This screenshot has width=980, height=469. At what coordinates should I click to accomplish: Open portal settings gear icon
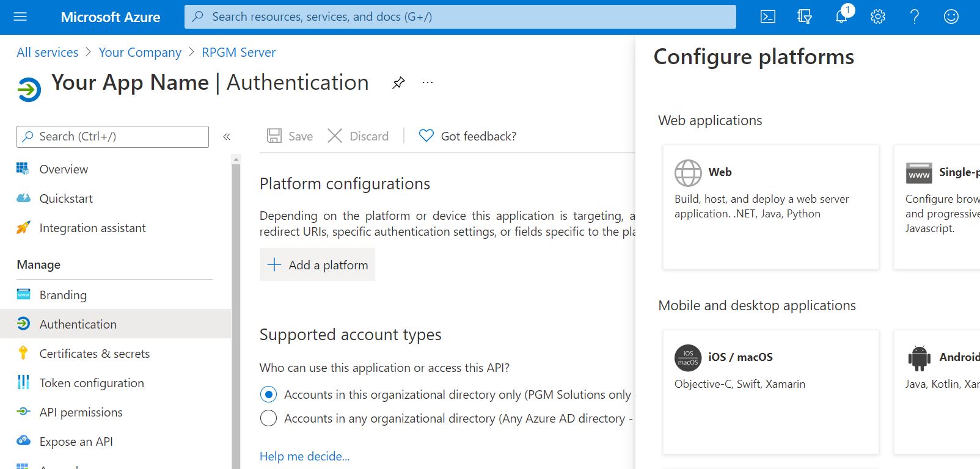[x=878, y=17]
